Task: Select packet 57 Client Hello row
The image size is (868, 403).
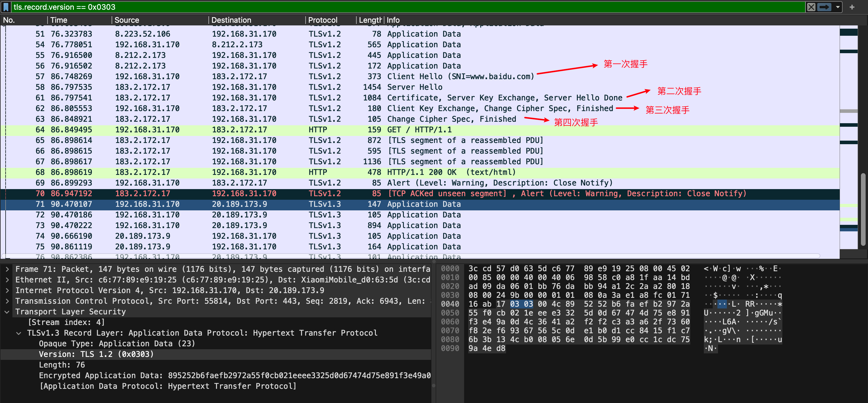Action: coord(420,77)
